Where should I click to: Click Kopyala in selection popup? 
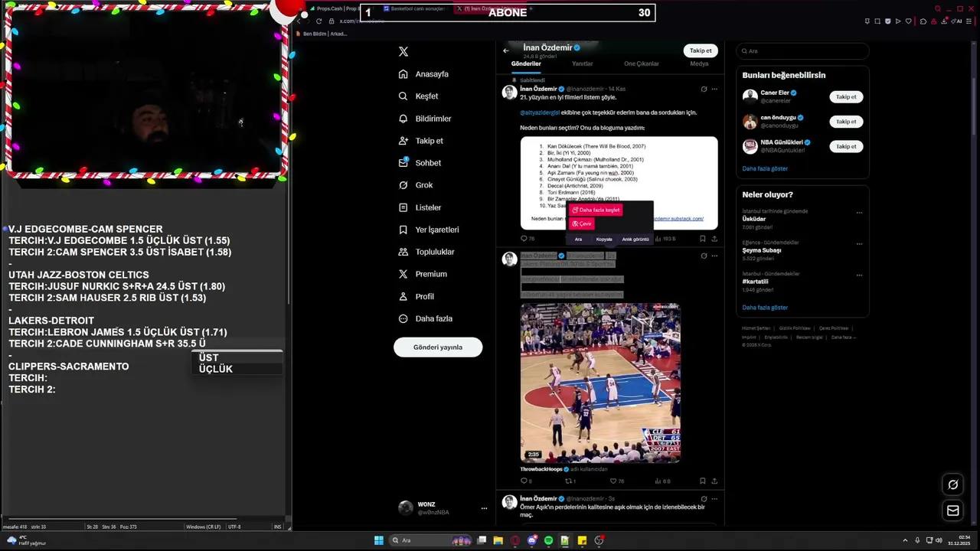click(604, 240)
